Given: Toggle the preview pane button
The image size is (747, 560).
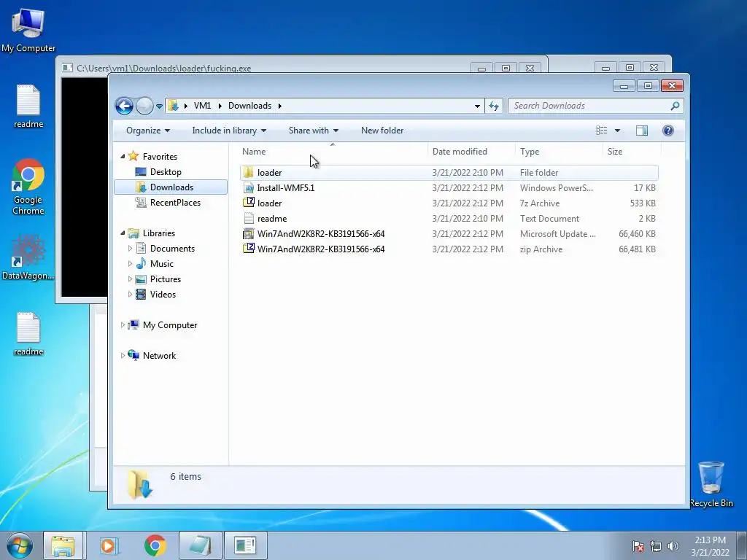Looking at the screenshot, I should click(642, 131).
